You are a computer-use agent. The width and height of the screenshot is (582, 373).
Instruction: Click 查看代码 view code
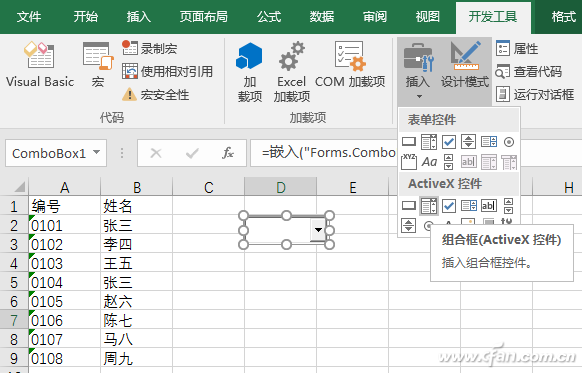pos(529,71)
